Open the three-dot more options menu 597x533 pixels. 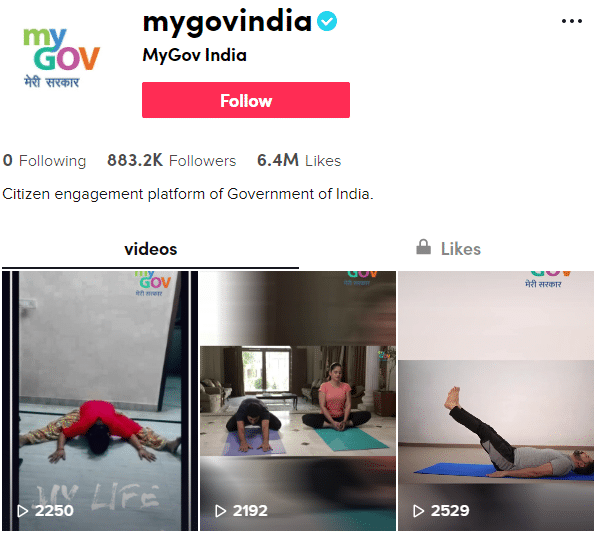[x=571, y=21]
